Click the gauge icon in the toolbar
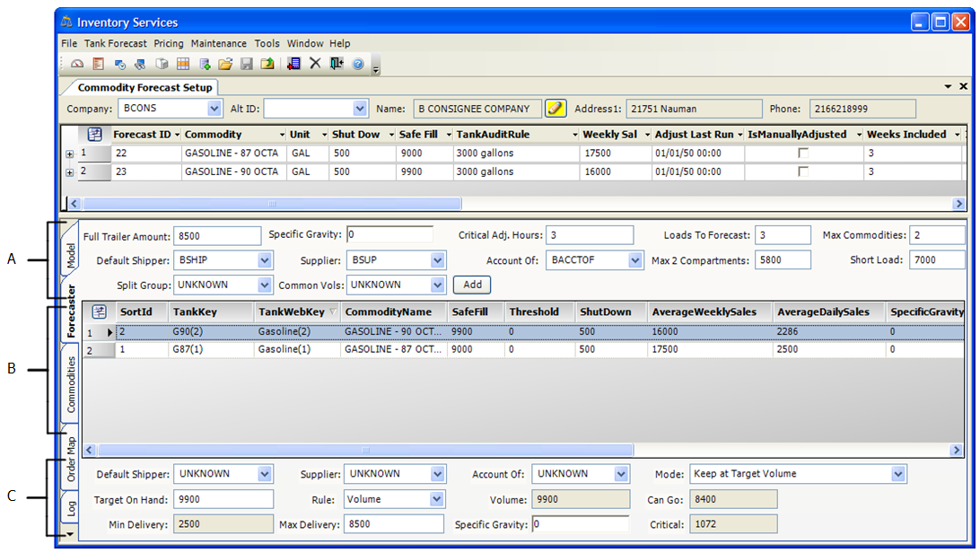Screen dimensions: 980x553 pyautogui.click(x=77, y=64)
